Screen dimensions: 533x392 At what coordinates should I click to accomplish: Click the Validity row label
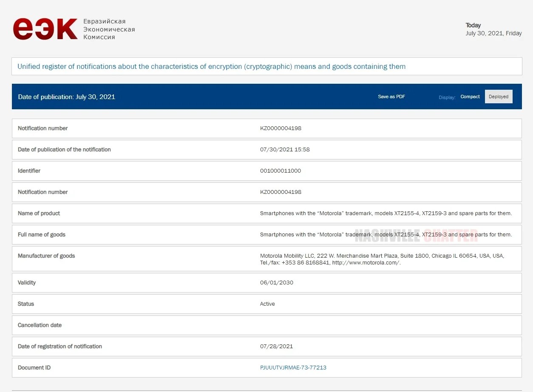(x=27, y=282)
